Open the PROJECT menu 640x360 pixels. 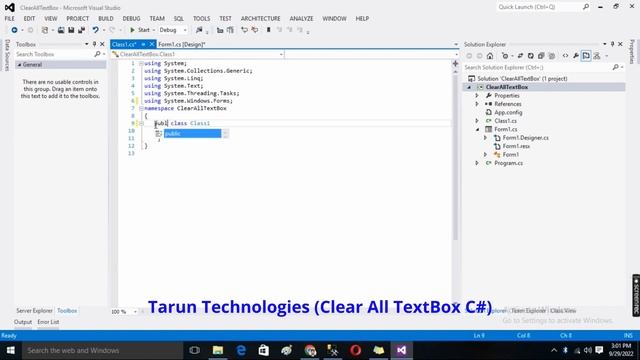click(x=78, y=18)
